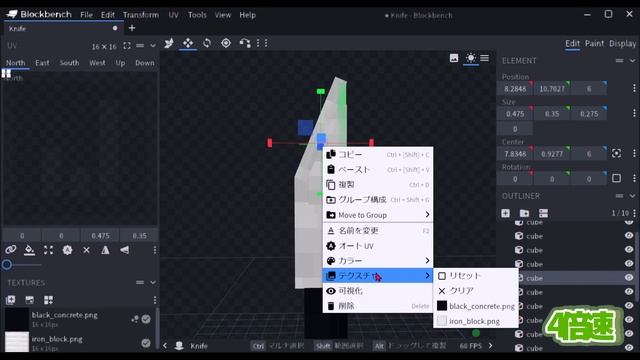This screenshot has height=360, width=640.
Task: Click UV maximize icon
Action: [48, 250]
